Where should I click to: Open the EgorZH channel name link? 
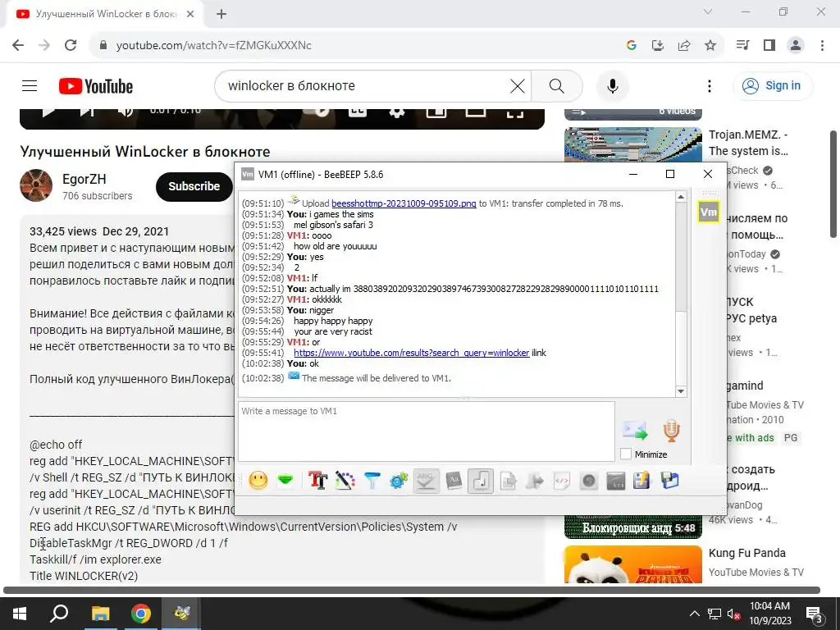pyautogui.click(x=84, y=179)
